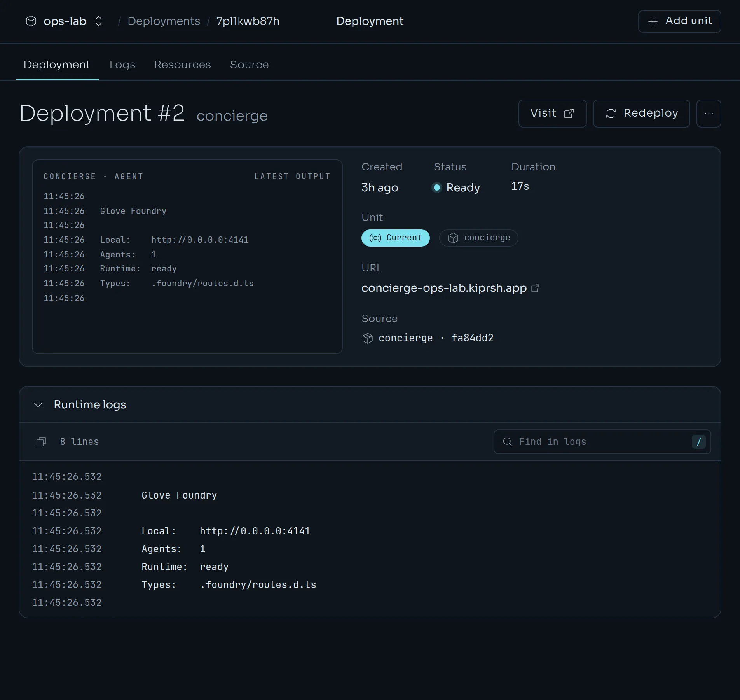Click the 7pl1kwb87h breadcrumb

point(248,21)
